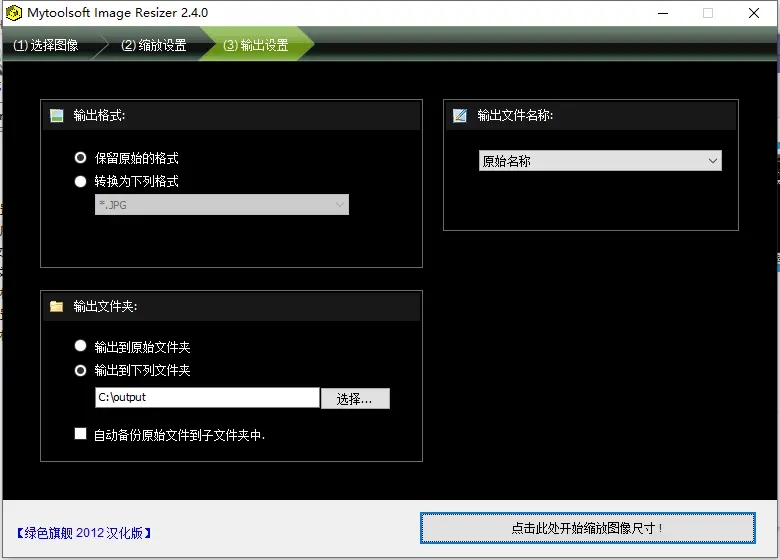Select 转换为下列格式 radio option
Screen dimensions: 780x560
pyautogui.click(x=81, y=182)
